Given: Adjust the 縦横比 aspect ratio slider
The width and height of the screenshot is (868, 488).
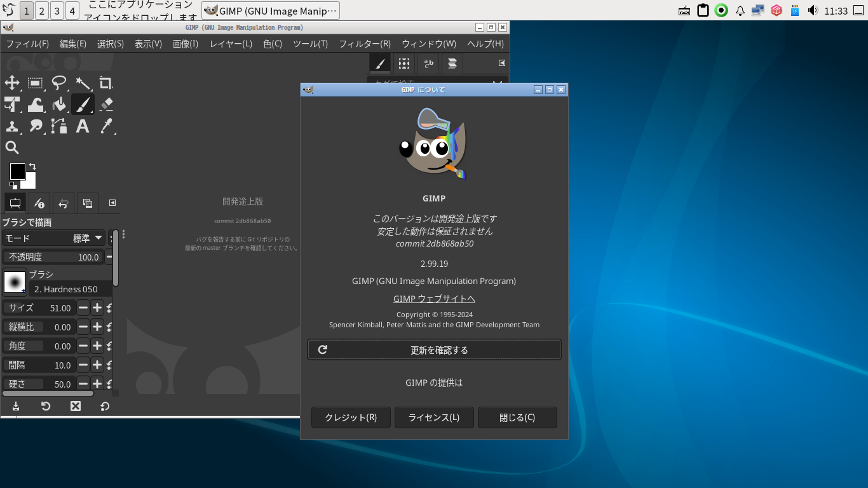Looking at the screenshot, I should pos(39,327).
